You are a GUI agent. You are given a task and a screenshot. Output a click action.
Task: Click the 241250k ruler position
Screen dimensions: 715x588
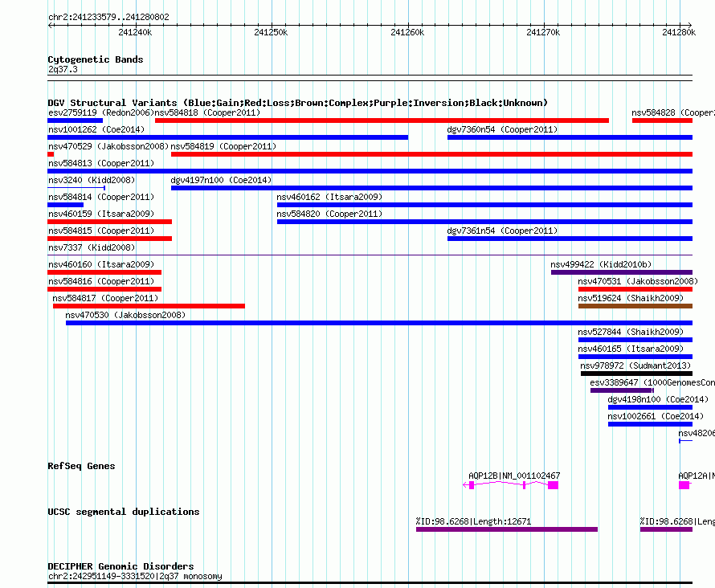coord(271,33)
